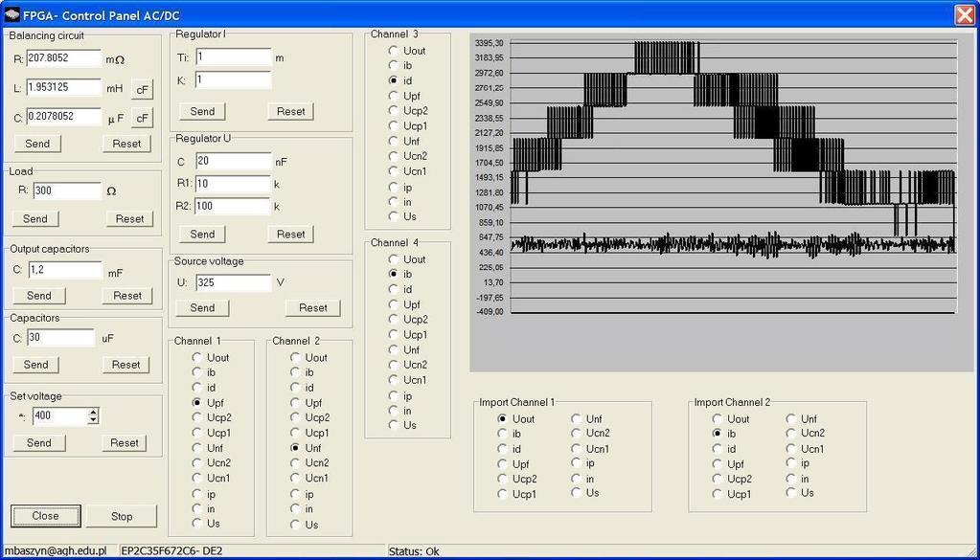The width and height of the screenshot is (980, 560).
Task: Select Ucn1 in Channel 1
Action: tap(212, 479)
